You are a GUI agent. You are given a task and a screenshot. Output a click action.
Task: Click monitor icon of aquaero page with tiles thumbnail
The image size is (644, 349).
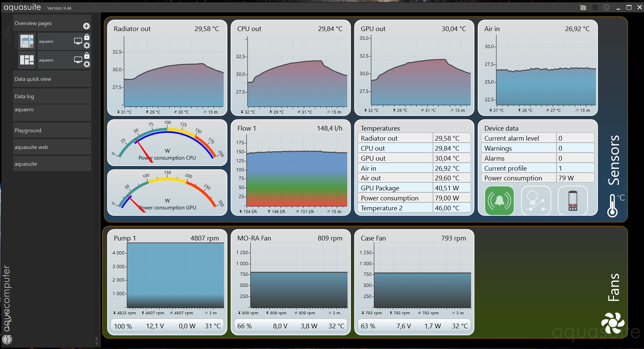click(x=78, y=60)
